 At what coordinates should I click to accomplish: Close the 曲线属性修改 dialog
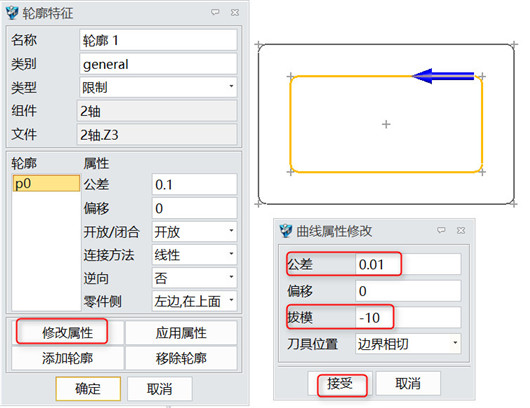461,231
